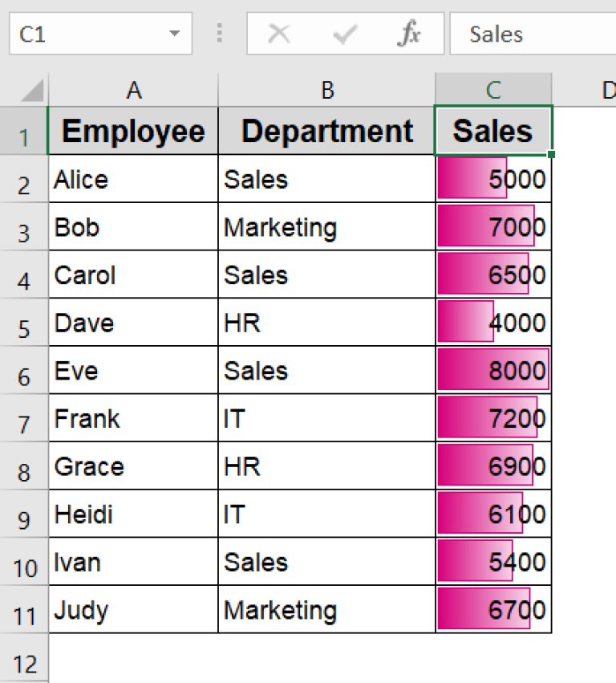
Task: Select the cell containing Alice
Action: [x=133, y=178]
